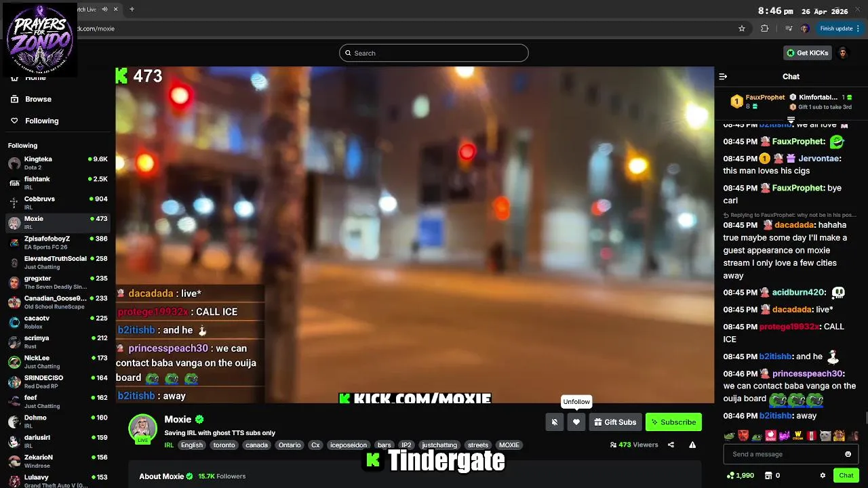Click the MOXIE tag
The image size is (868, 488).
coord(509,445)
